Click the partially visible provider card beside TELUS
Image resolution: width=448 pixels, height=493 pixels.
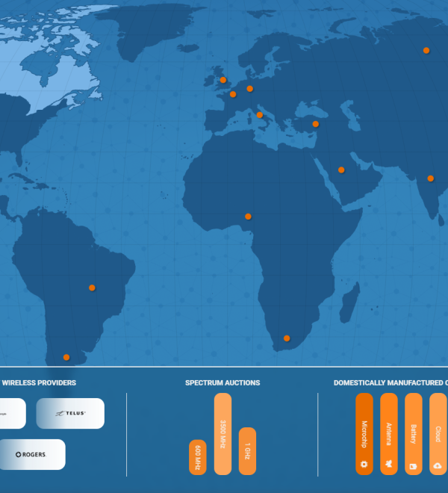click(12, 413)
